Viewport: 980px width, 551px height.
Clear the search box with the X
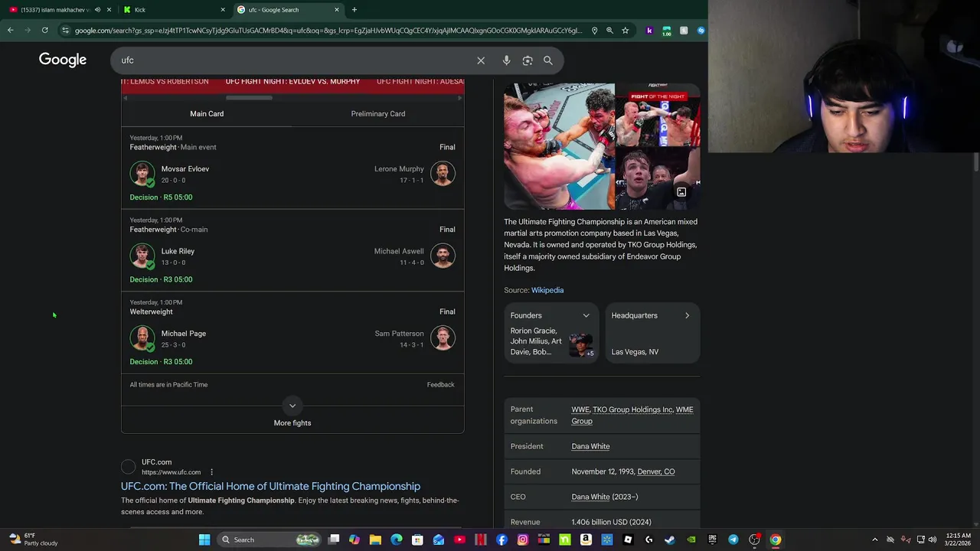click(x=481, y=60)
